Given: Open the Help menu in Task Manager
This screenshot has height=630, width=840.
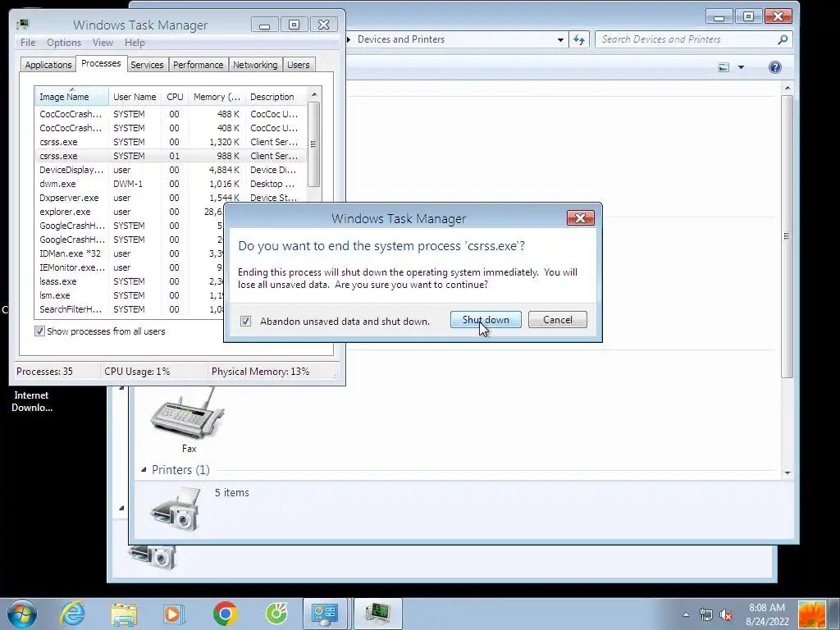Looking at the screenshot, I should click(x=135, y=43).
